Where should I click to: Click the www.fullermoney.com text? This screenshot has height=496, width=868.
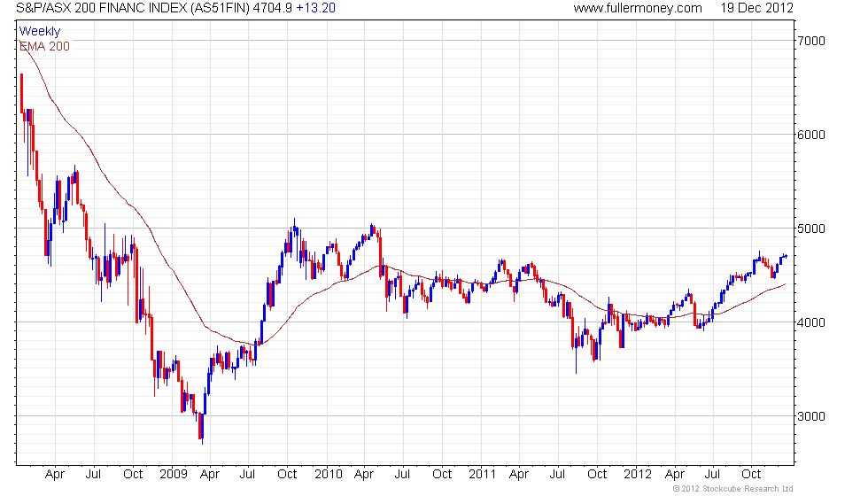[x=638, y=8]
